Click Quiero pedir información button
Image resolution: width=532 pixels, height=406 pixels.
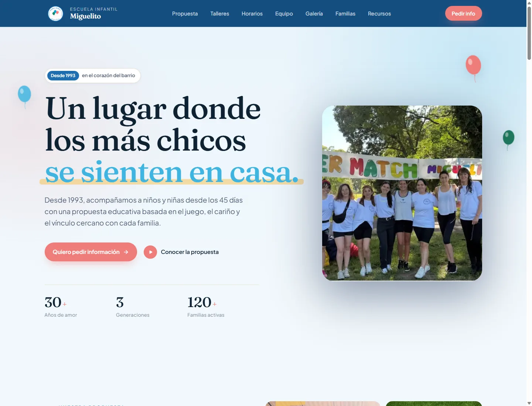point(91,252)
